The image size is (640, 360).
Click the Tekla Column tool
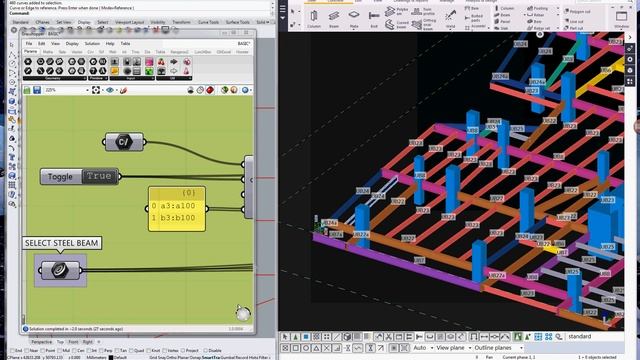313,18
